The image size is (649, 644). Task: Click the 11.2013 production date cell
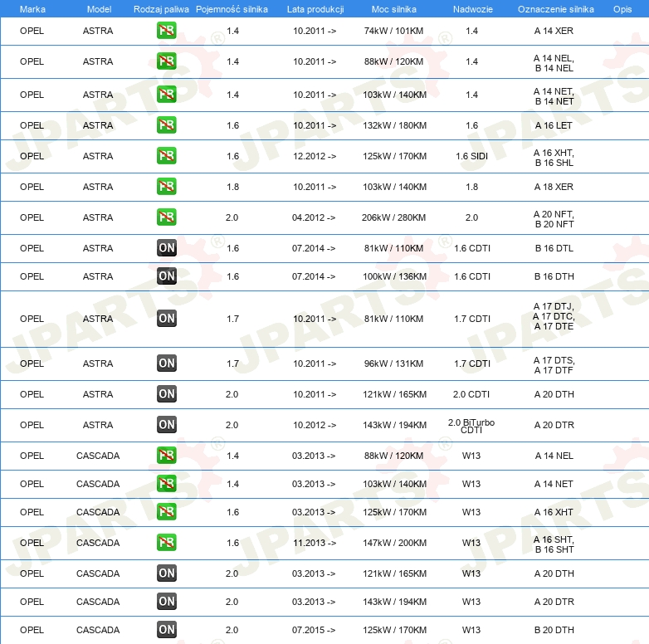coord(315,543)
